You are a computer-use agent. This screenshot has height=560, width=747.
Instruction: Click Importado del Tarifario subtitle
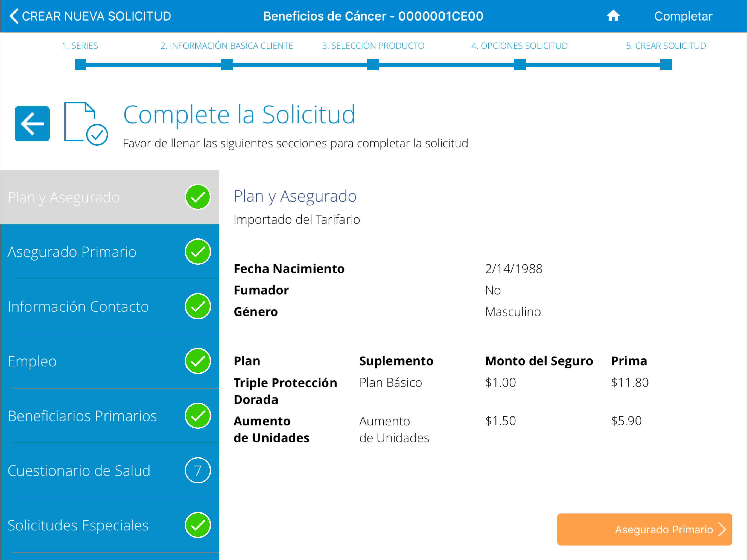(x=297, y=220)
